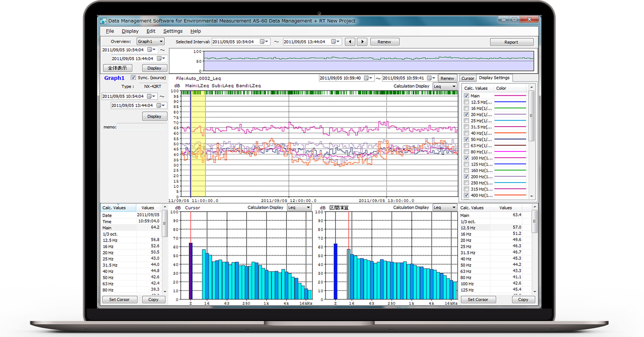This screenshot has width=644, height=337.
Task: Switch to the Display Settings tab
Action: click(x=494, y=78)
